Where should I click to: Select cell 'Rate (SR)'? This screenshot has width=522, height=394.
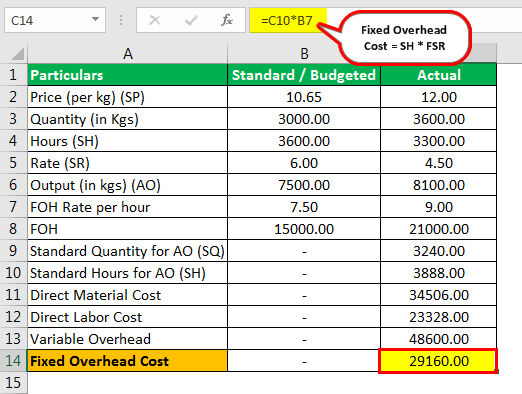point(128,163)
